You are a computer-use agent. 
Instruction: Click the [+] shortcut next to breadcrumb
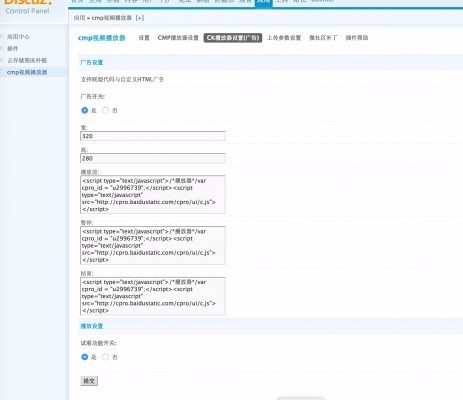pos(140,18)
